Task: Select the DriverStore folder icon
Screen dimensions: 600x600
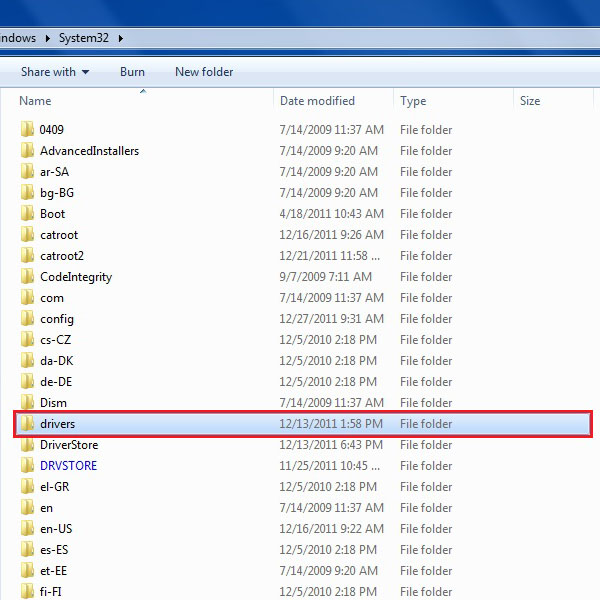Action: [x=27, y=445]
